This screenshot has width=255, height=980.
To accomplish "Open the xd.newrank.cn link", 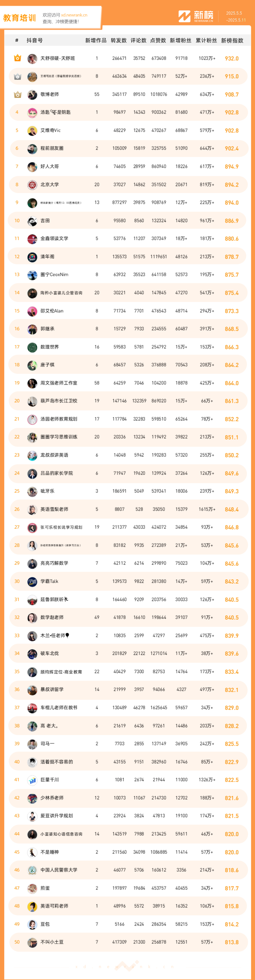I will click(74, 15).
